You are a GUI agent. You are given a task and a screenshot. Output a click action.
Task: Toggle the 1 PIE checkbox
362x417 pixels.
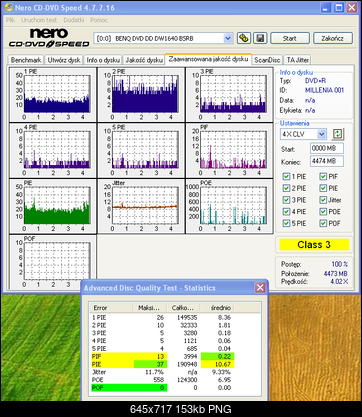coord(286,177)
